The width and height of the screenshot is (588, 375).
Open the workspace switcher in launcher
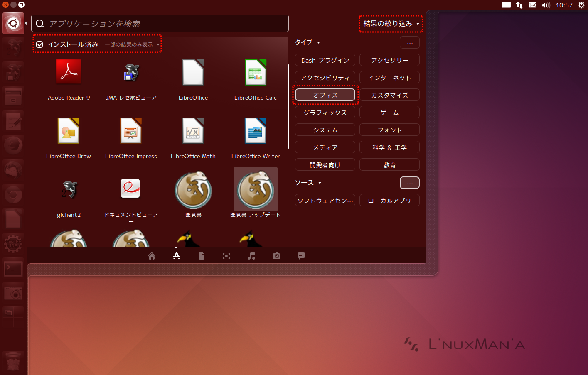click(13, 317)
